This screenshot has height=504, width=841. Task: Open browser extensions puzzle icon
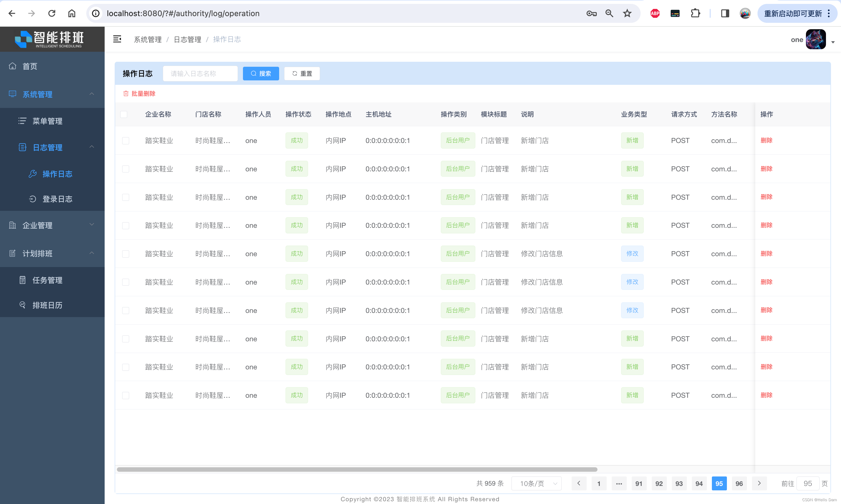(695, 14)
